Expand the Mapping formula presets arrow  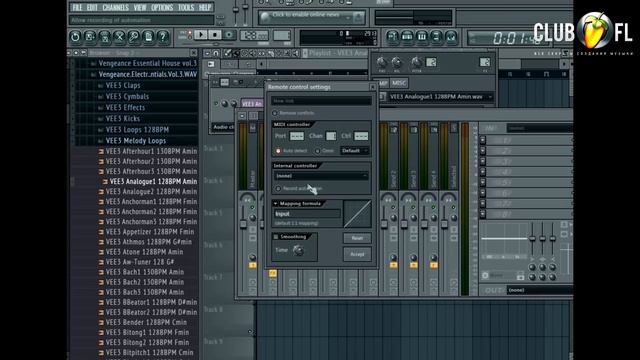276,203
